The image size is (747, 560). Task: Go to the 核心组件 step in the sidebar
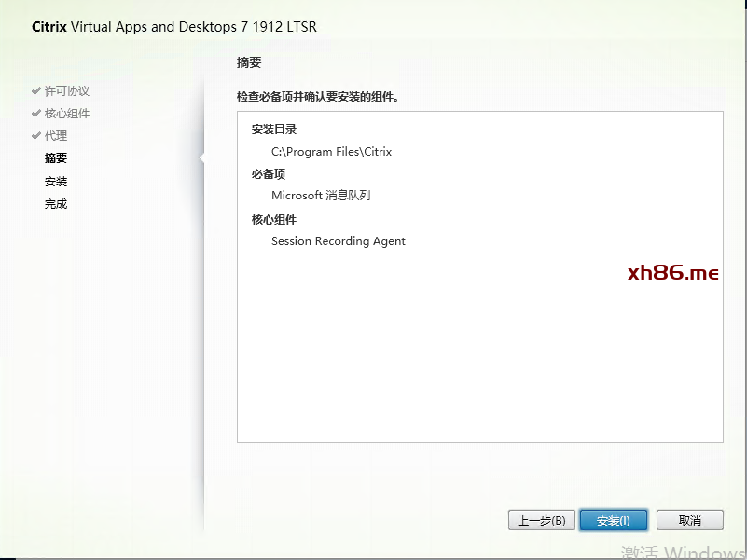tap(67, 114)
